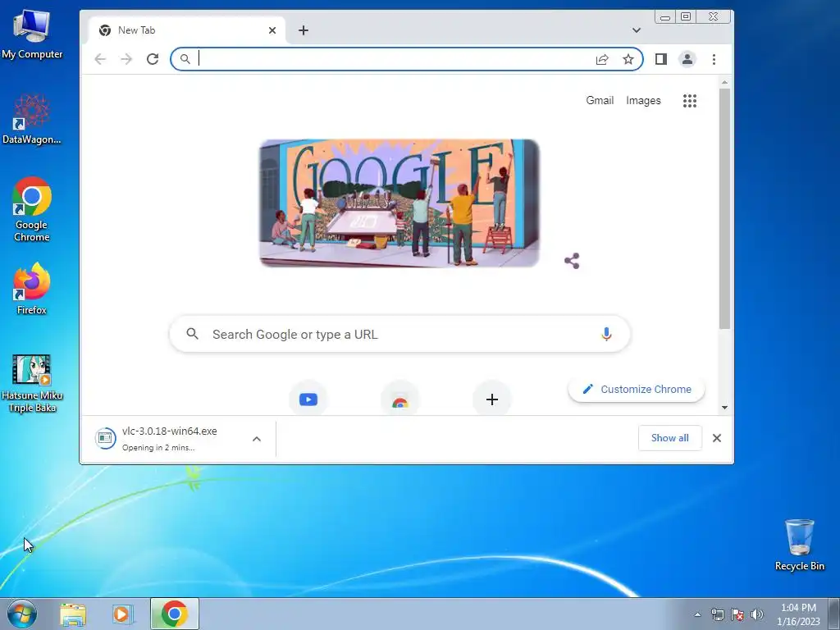Open a new tab with plus button
The image size is (840, 630).
pyautogui.click(x=304, y=30)
